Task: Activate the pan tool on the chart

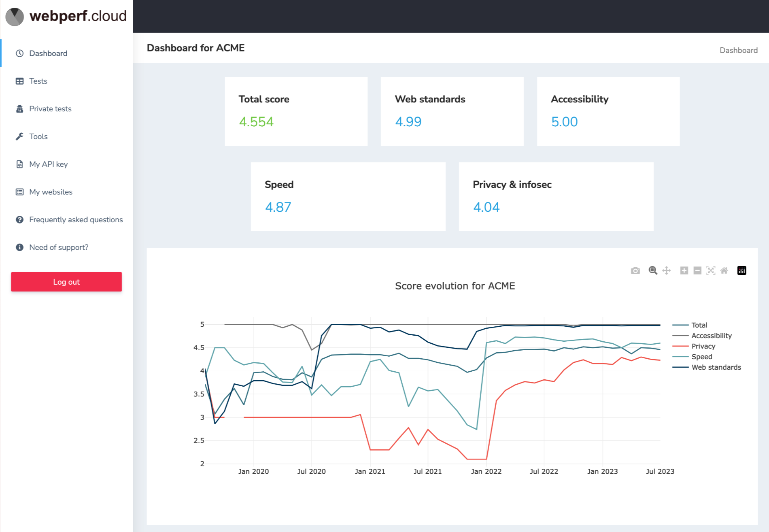Action: [666, 270]
